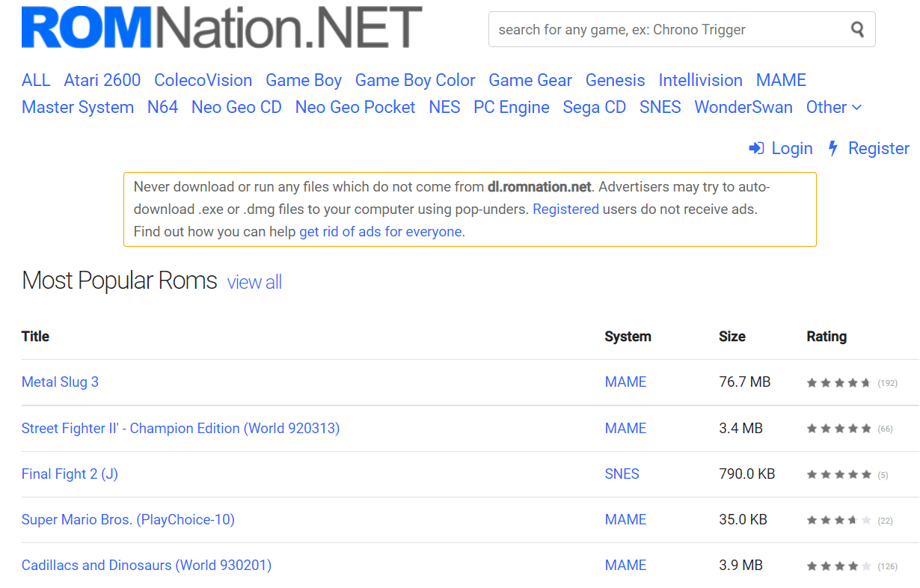The height and width of the screenshot is (588, 920).
Task: Click the ROMNation.NET logo
Action: pos(222,27)
